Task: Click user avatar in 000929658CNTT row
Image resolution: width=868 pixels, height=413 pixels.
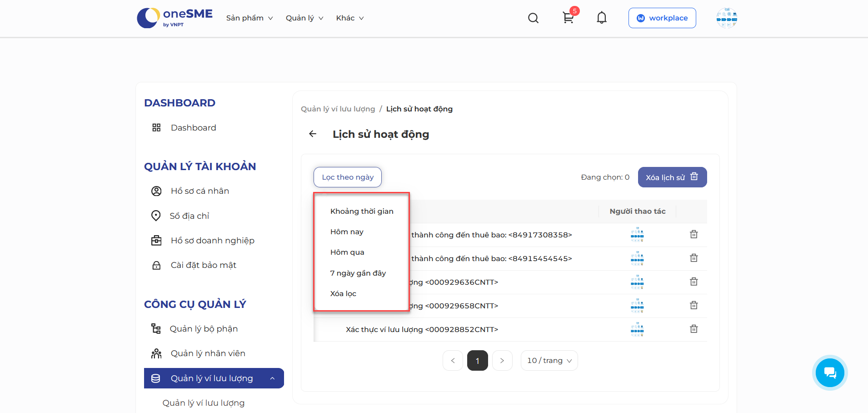Action: point(637,306)
